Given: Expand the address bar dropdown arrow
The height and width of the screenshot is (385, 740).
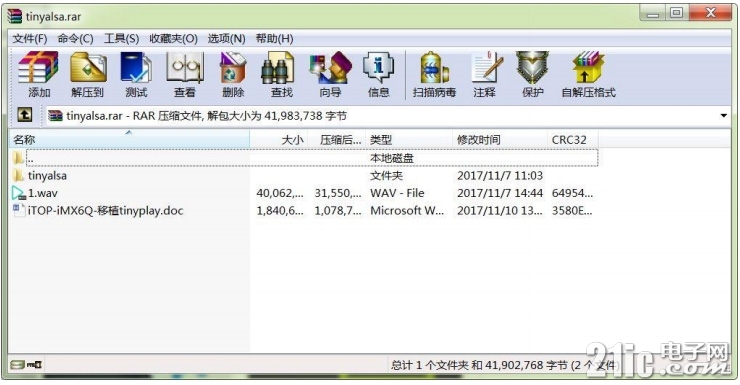Looking at the screenshot, I should 723,116.
